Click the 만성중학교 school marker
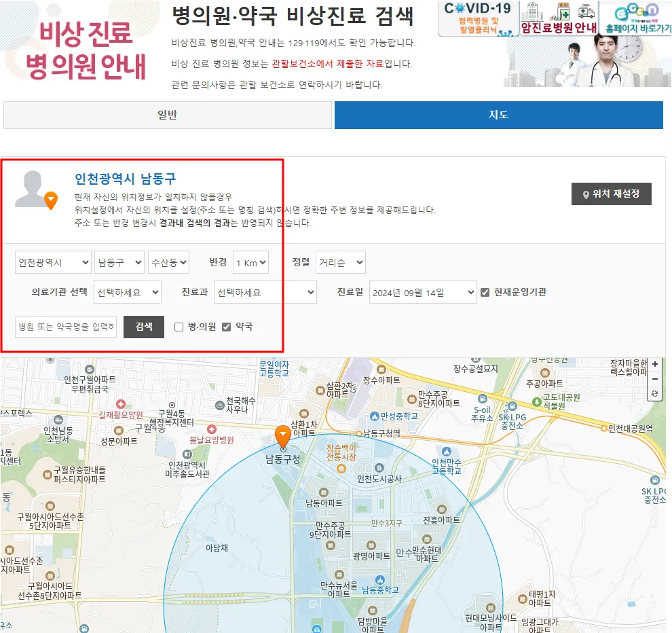Viewport: 672px width, 633px height. tap(375, 416)
